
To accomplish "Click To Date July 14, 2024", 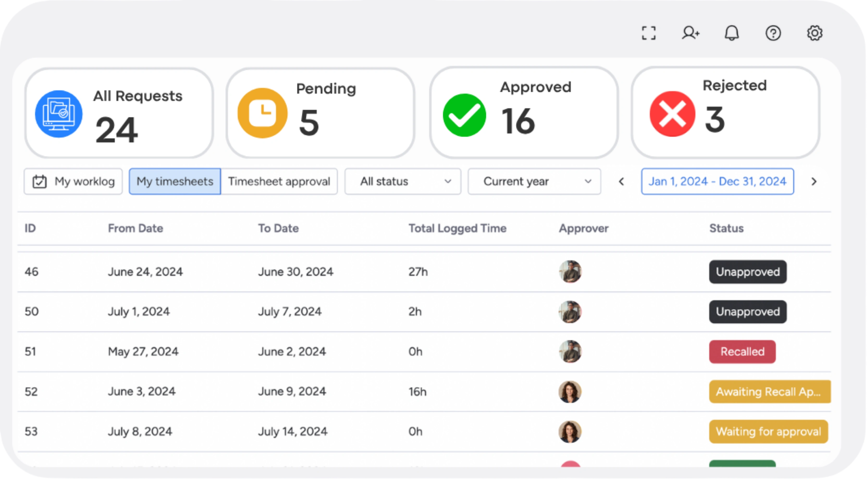I will coord(292,432).
